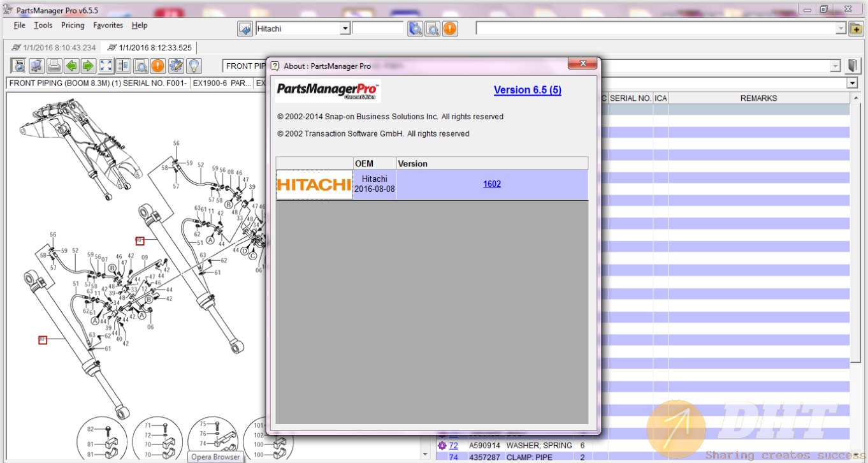Toggle the split panel layout icon
Image resolution: width=868 pixels, height=463 pixels.
click(x=124, y=66)
